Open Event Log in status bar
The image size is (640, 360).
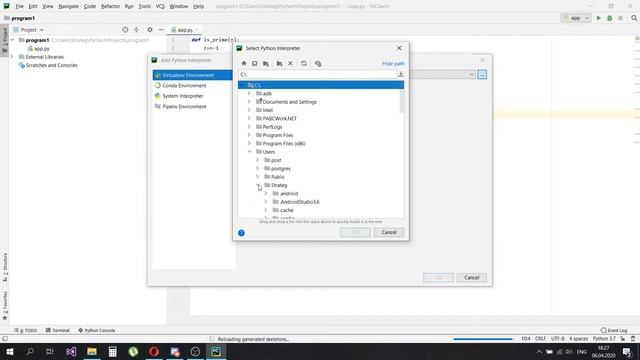(x=613, y=330)
